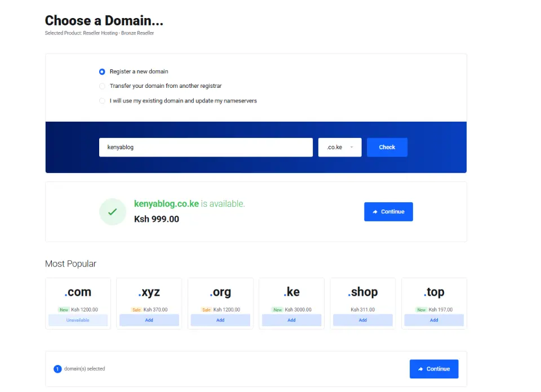
Task: Click the New badge on .top
Action: [422, 310]
